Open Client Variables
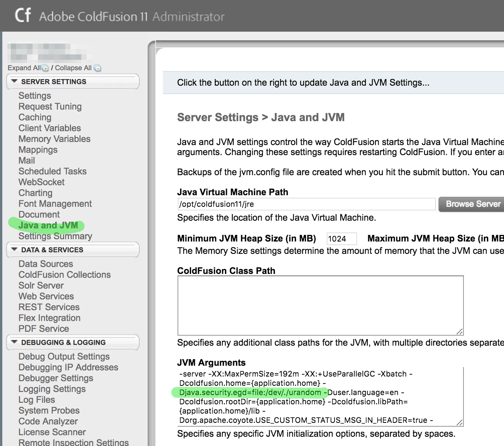Viewport: 504px width, 446px height. (x=50, y=128)
